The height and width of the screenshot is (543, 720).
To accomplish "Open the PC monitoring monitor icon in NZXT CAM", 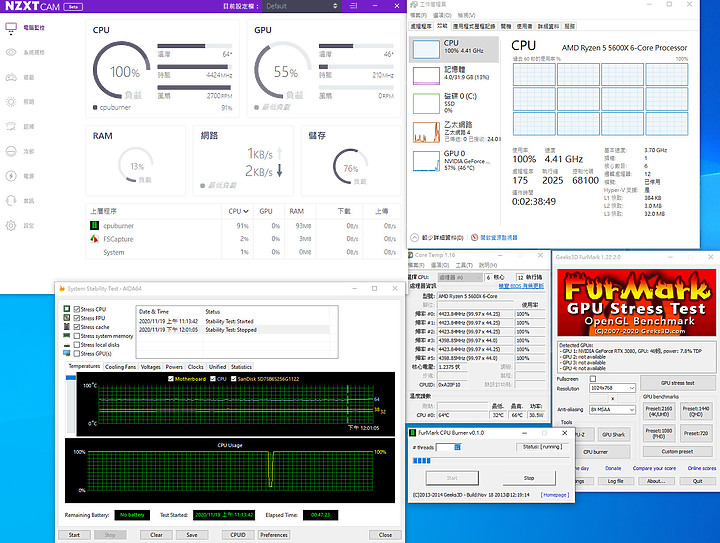I will [x=11, y=28].
